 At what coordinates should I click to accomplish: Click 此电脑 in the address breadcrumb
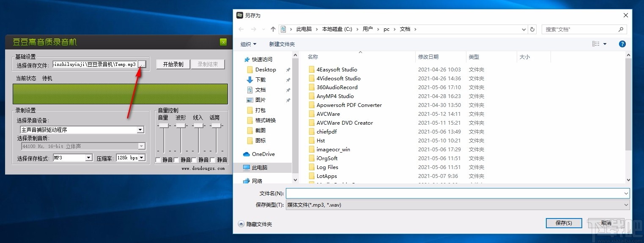click(x=304, y=29)
